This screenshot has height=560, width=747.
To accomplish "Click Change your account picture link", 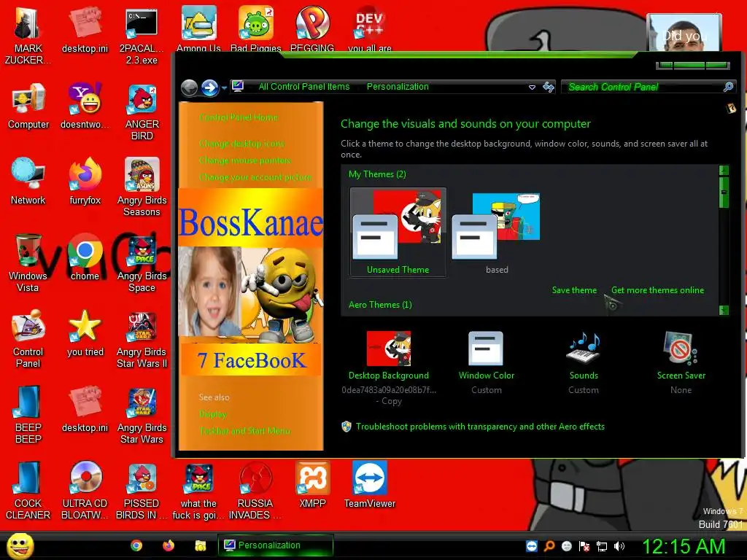I will pyautogui.click(x=255, y=177).
